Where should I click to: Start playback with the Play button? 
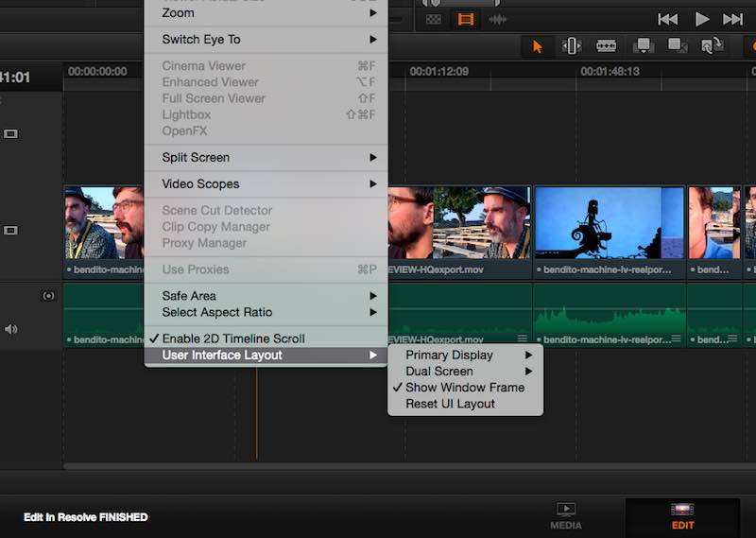701,19
